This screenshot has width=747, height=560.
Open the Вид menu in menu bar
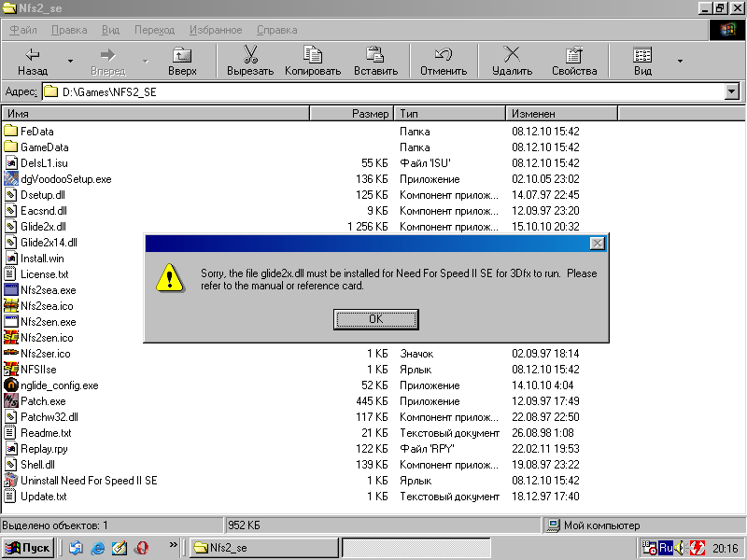click(x=110, y=30)
